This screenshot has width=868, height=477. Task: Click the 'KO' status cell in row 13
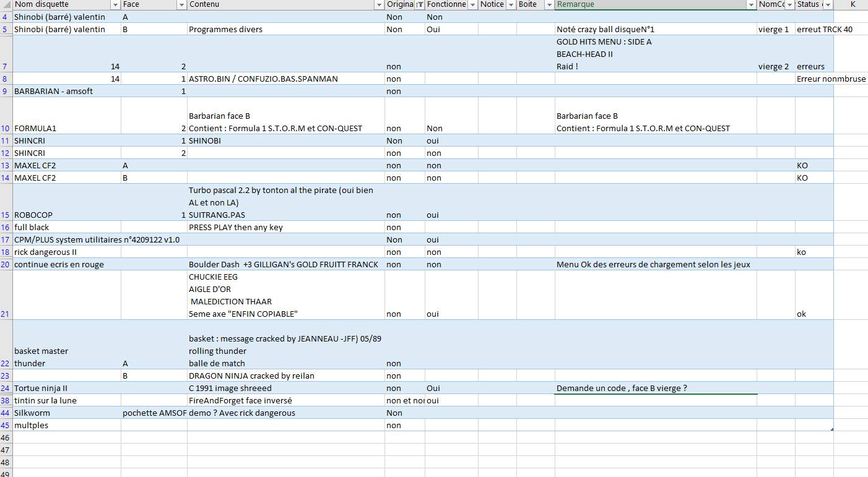[x=814, y=165]
